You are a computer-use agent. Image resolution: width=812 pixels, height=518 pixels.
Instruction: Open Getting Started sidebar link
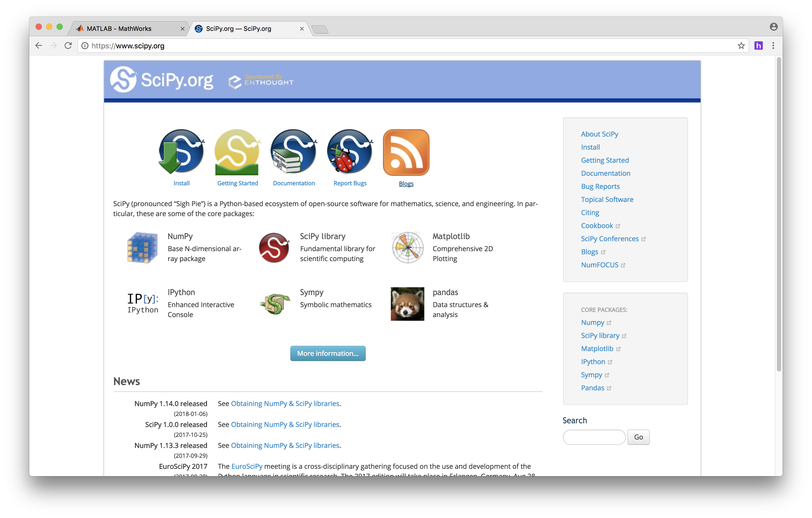pos(605,160)
